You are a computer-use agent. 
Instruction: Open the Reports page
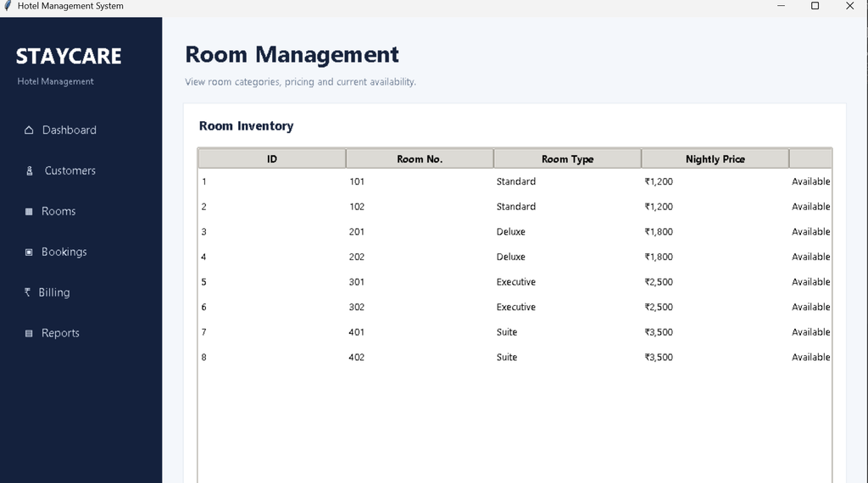[60, 333]
